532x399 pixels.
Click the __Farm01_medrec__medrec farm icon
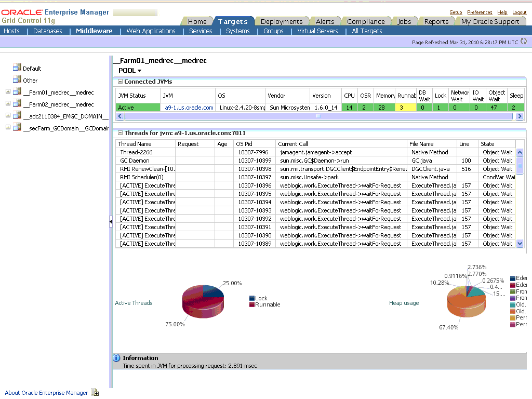click(x=17, y=91)
